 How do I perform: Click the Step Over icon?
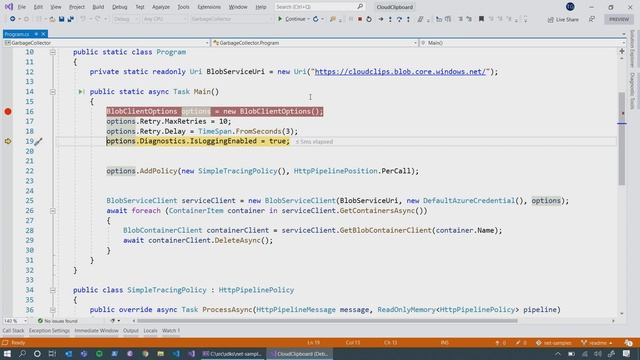point(399,19)
